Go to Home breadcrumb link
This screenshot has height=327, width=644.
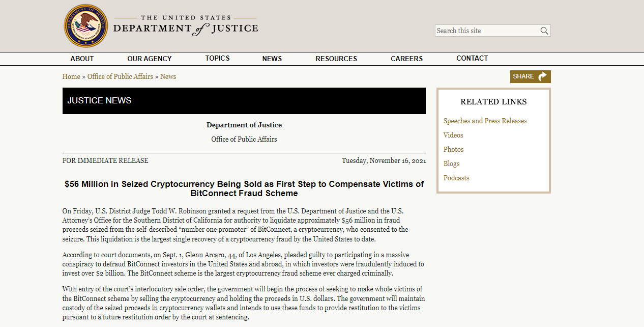(x=71, y=76)
